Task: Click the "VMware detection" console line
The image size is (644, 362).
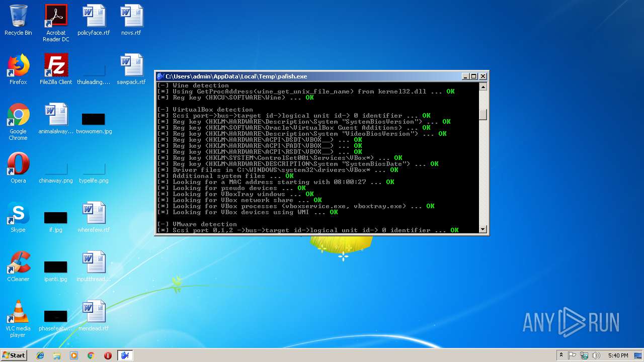Action: pos(197,224)
